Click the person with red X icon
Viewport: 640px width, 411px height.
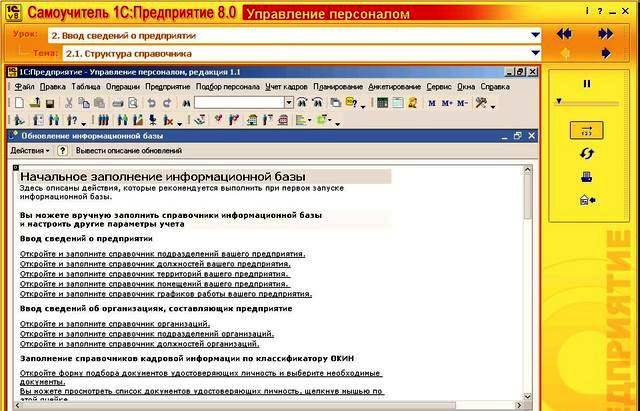pyautogui.click(x=168, y=120)
